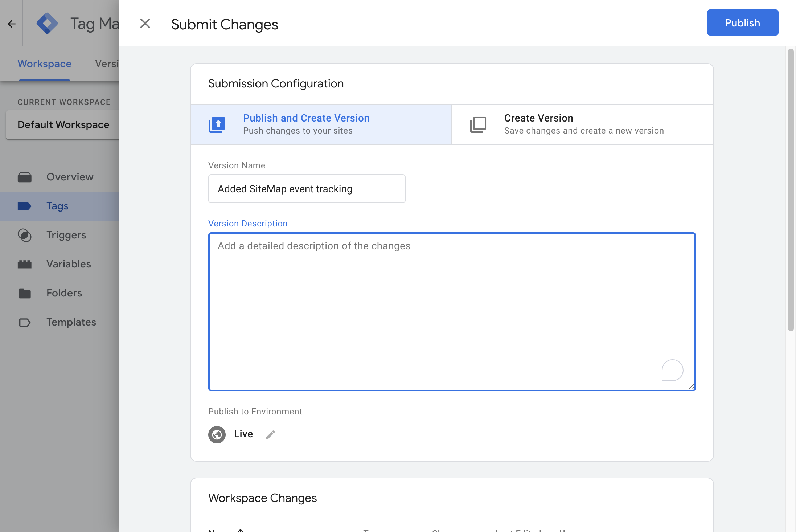
Task: Select Create Version option
Action: [x=582, y=124]
